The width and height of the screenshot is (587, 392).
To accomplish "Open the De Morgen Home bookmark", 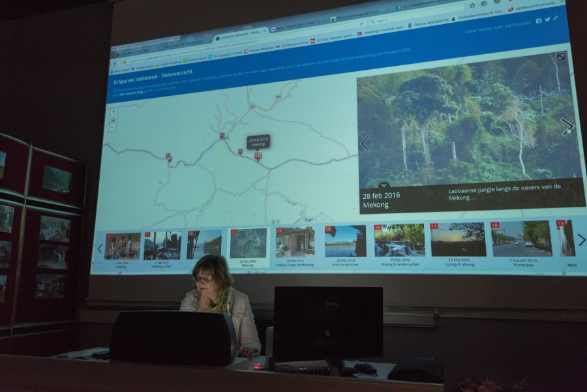I will point(292,44).
